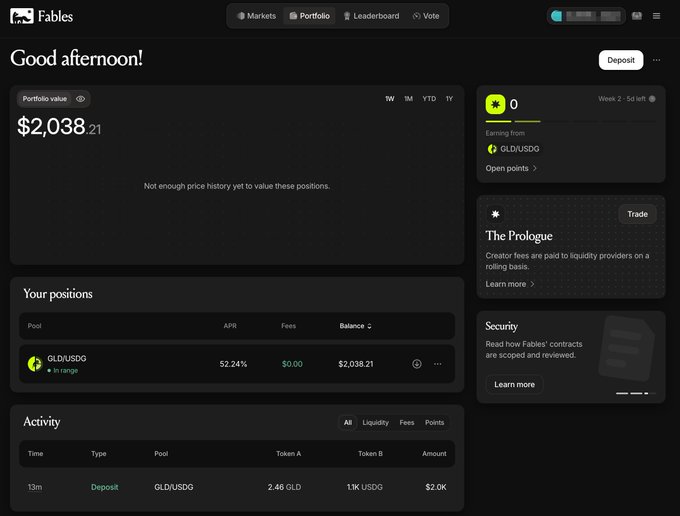Click the $2,038.21 portfolio value figure
This screenshot has width=680, height=516.
[59, 127]
